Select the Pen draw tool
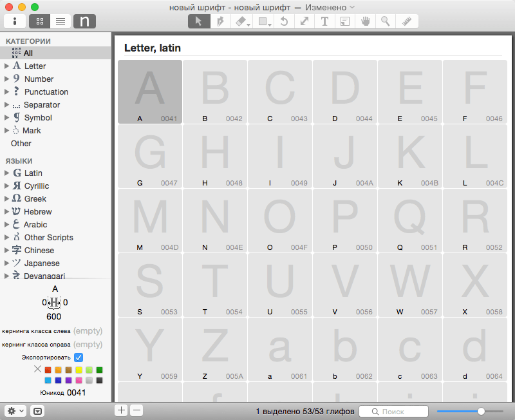Viewport: 515px width, 420px height. [x=220, y=21]
